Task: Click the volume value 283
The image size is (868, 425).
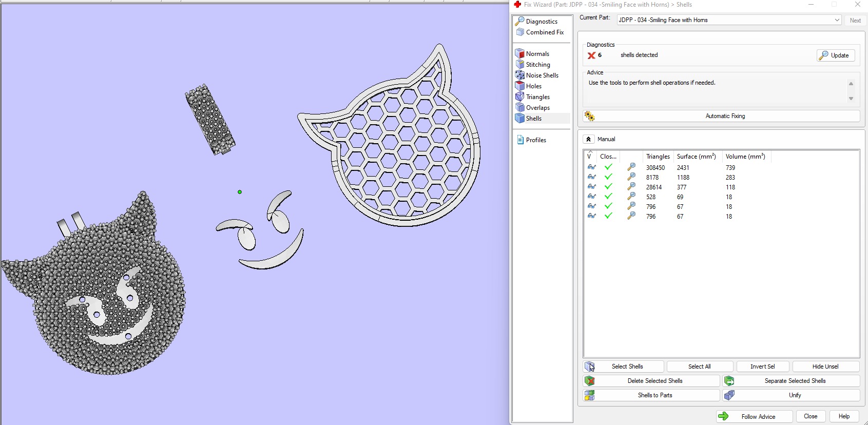Action: tap(730, 178)
